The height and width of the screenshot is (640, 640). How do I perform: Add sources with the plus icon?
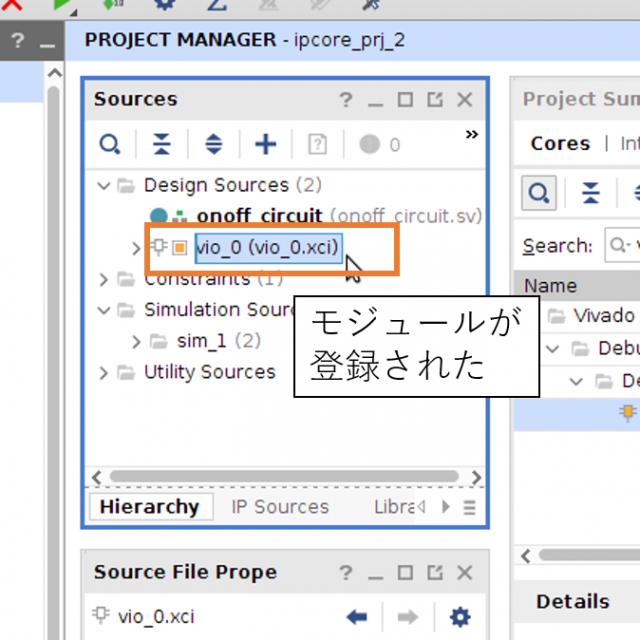[x=265, y=145]
